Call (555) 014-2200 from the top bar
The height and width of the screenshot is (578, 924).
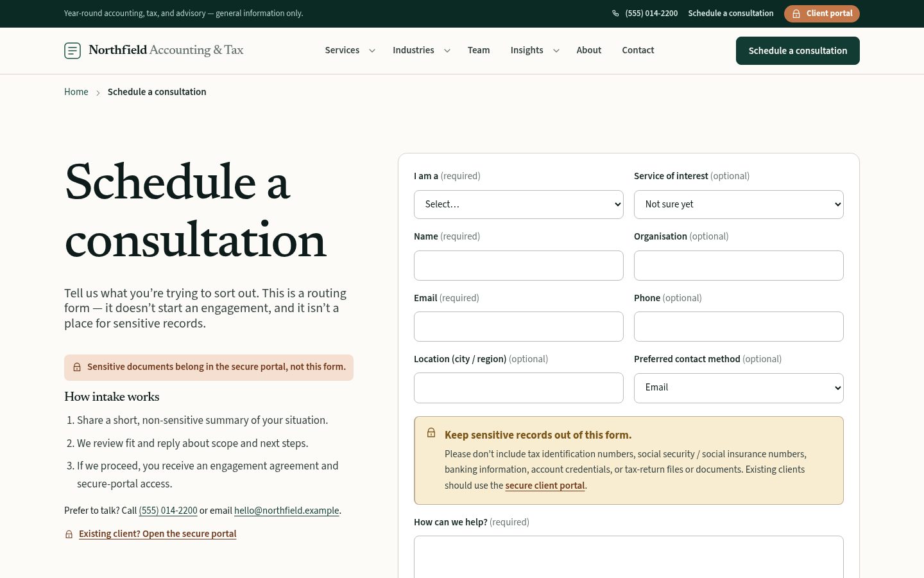coord(651,13)
